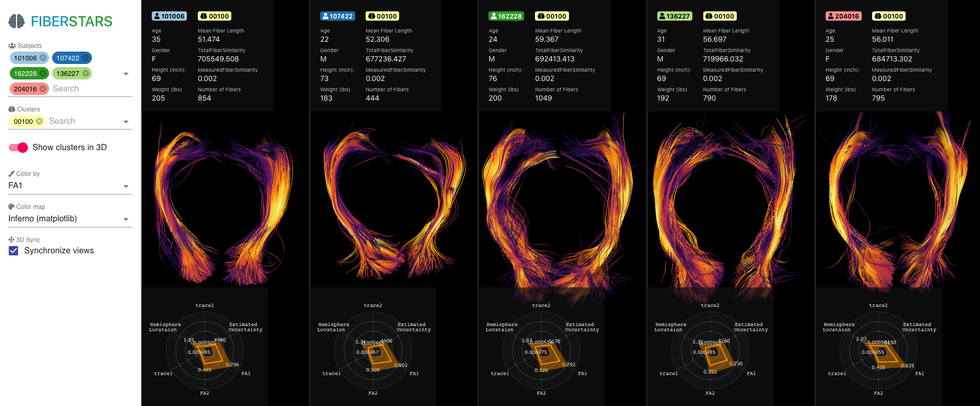
Task: Click Height value 76 for subject 162228
Action: pyautogui.click(x=493, y=78)
